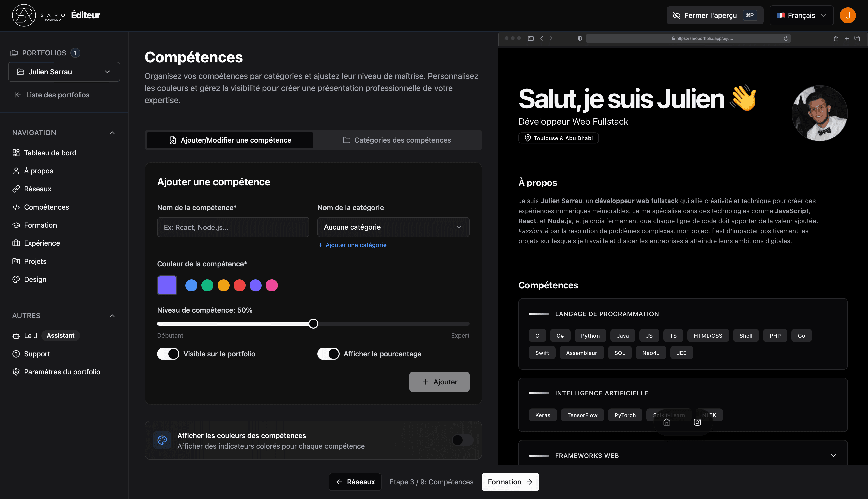
Task: Open the Aucune catégorie dropdown
Action: point(393,227)
